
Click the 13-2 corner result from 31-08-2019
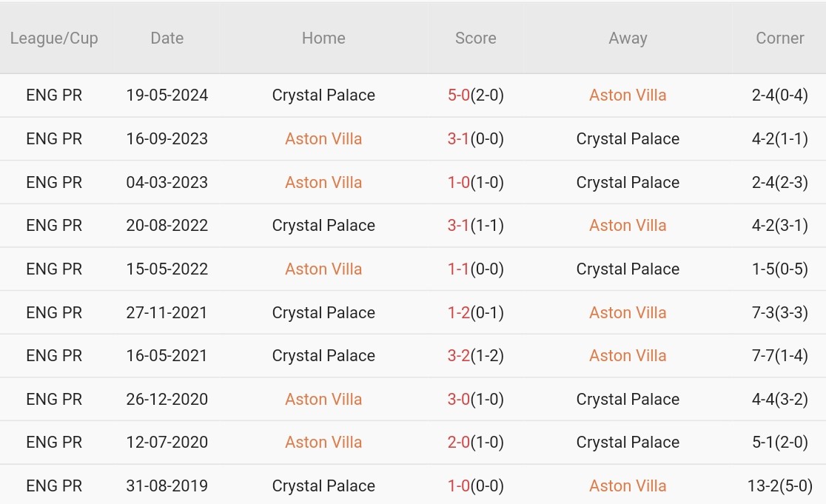pos(779,486)
